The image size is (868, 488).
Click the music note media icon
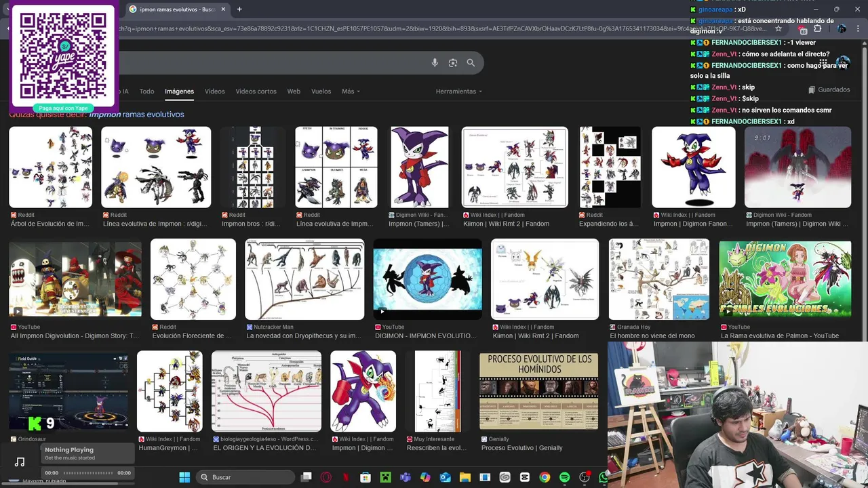pyautogui.click(x=20, y=462)
